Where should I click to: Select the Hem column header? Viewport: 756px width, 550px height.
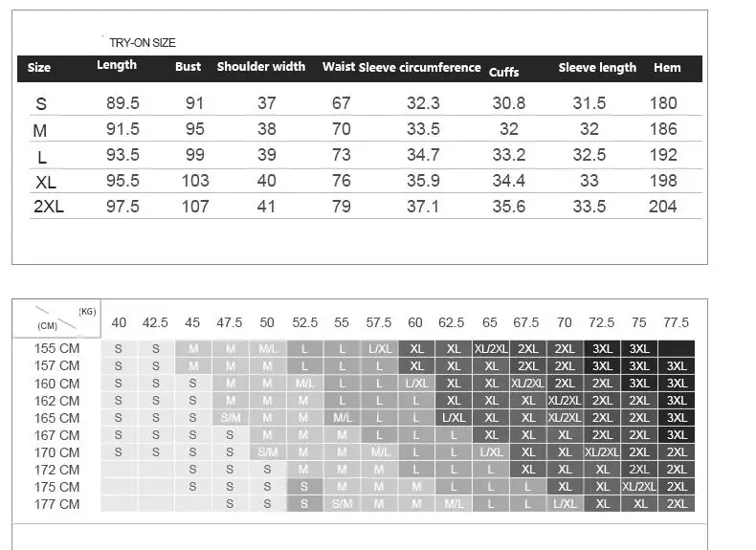[x=667, y=68]
